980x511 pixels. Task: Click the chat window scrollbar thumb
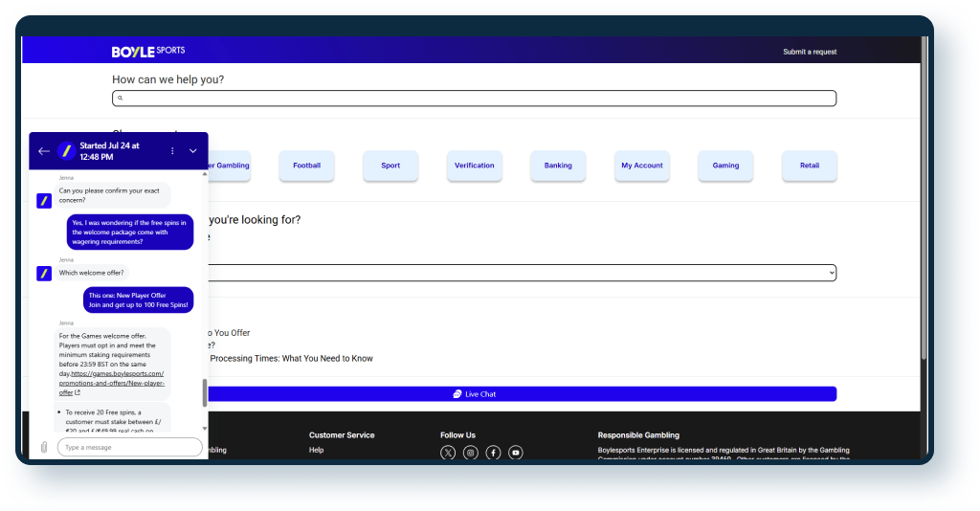coord(204,392)
